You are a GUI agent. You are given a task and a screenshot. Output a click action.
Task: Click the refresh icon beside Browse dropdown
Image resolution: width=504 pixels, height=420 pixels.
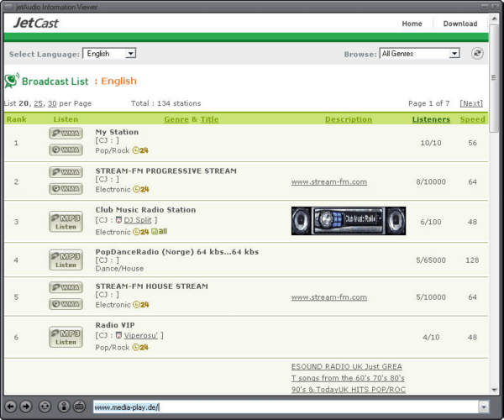tap(477, 54)
